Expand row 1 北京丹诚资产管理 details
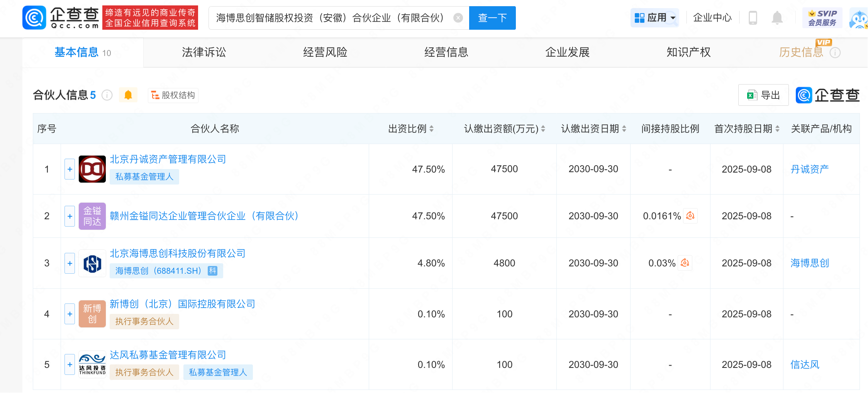 (x=70, y=169)
